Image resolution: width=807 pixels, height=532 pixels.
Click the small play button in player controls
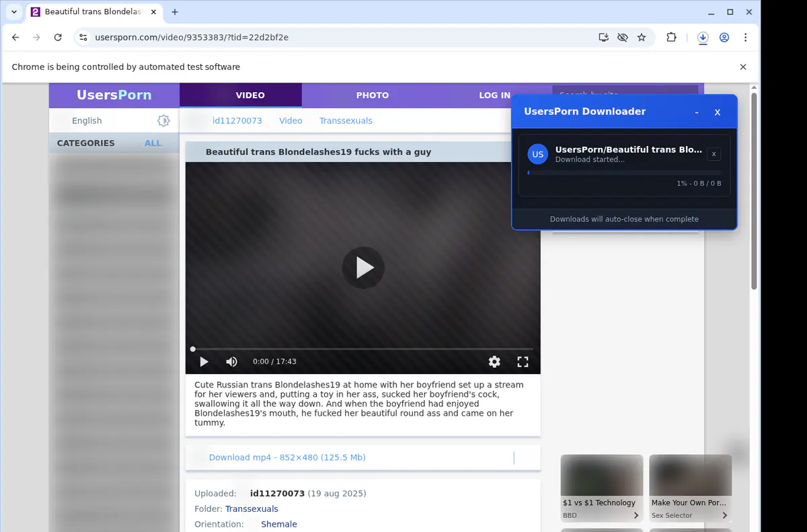(204, 362)
